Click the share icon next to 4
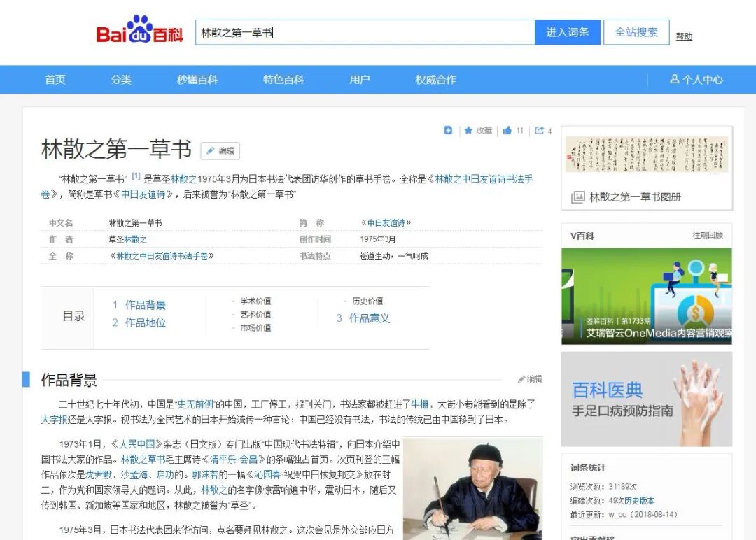 (x=540, y=130)
